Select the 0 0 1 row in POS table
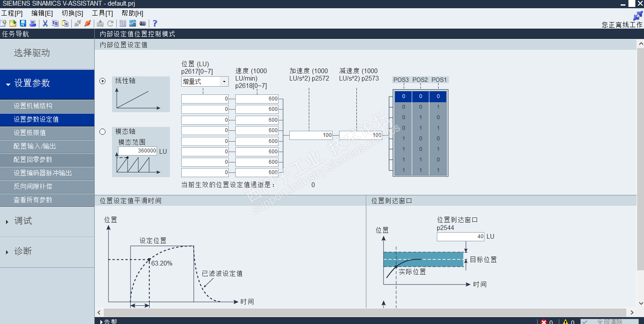The width and height of the screenshot is (644, 324). point(420,107)
